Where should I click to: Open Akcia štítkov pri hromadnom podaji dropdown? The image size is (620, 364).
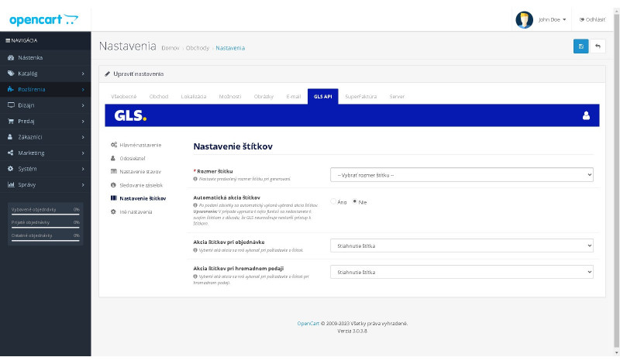(462, 272)
